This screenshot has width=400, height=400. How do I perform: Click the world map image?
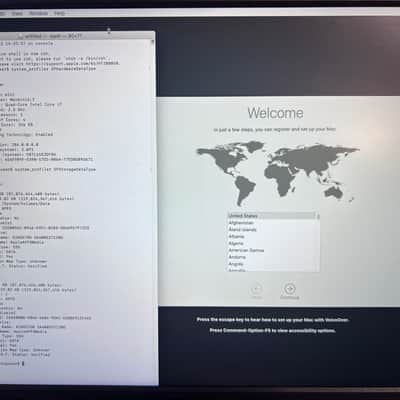(278, 173)
